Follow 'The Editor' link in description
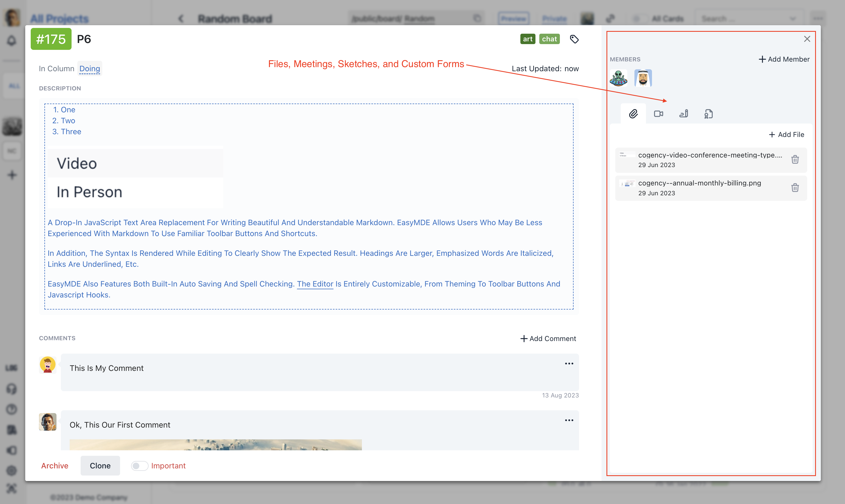This screenshot has height=504, width=845. pyautogui.click(x=315, y=284)
